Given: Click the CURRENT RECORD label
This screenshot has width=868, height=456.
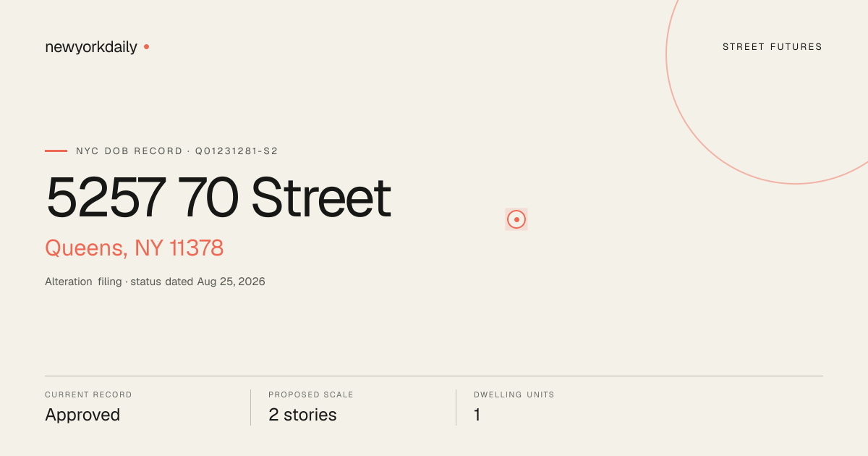Looking at the screenshot, I should click(x=88, y=395).
